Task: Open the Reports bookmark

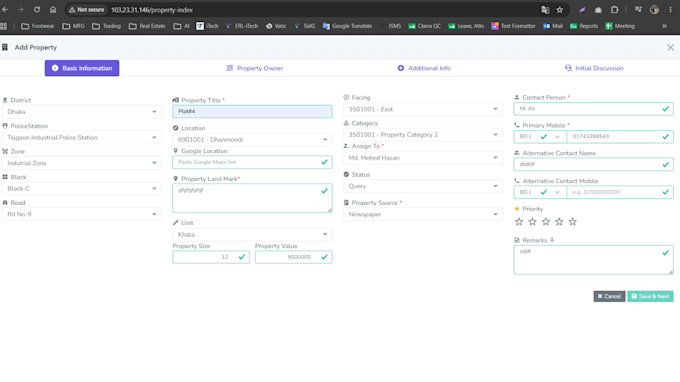Action: [584, 26]
